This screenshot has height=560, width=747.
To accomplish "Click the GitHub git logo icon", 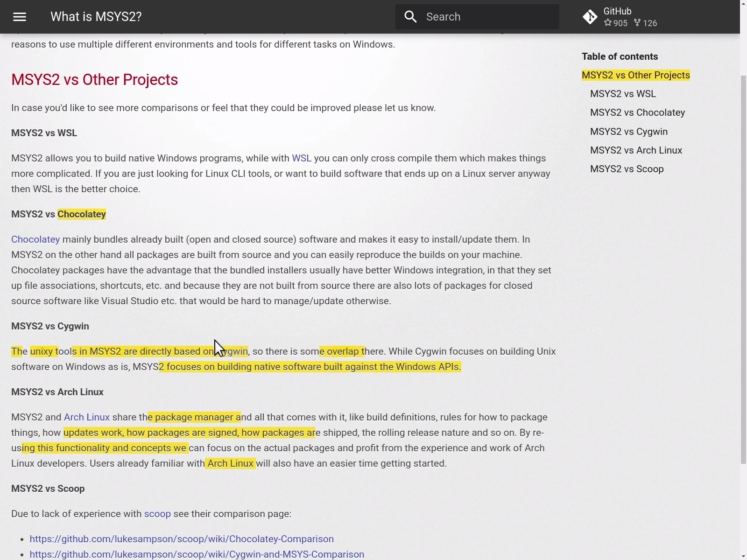I will [x=590, y=17].
